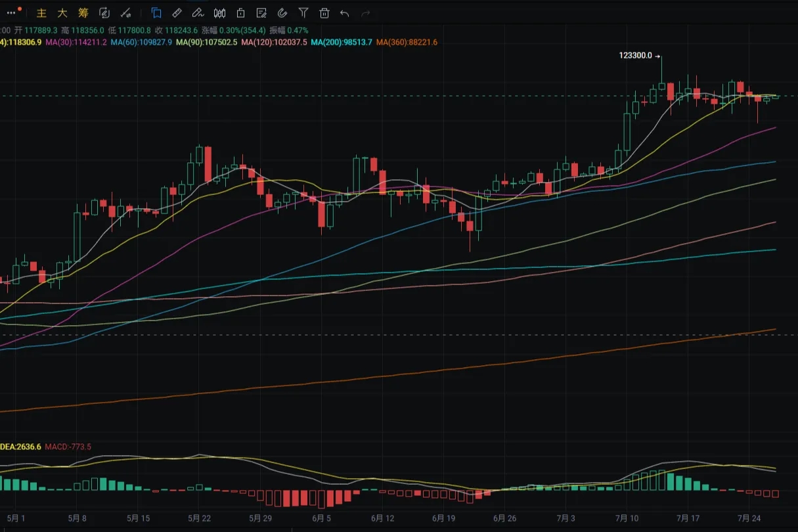Open the note editing tool icon
This screenshot has height=532, width=798.
pos(261,12)
